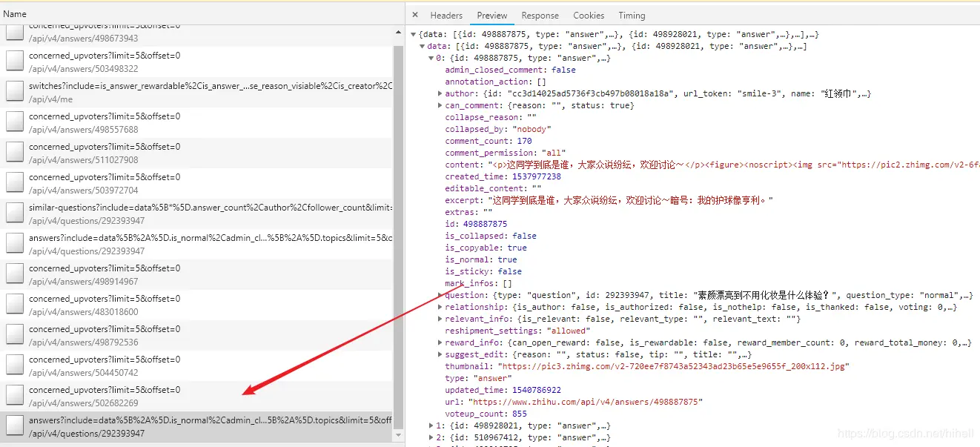Click the file icon beside /api/v4/answers/502682269
Image resolution: width=980 pixels, height=447 pixels.
point(15,395)
